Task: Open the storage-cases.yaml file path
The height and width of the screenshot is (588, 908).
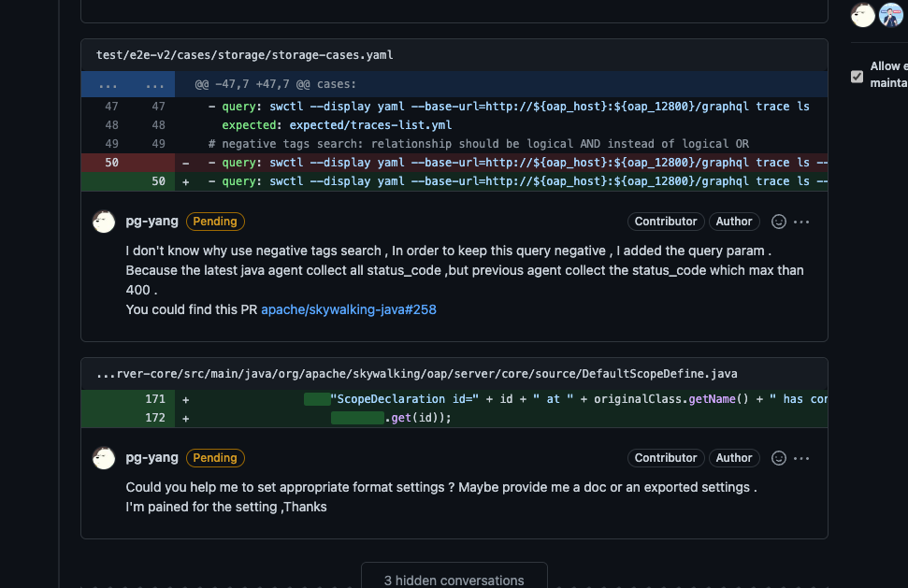Action: 244,55
